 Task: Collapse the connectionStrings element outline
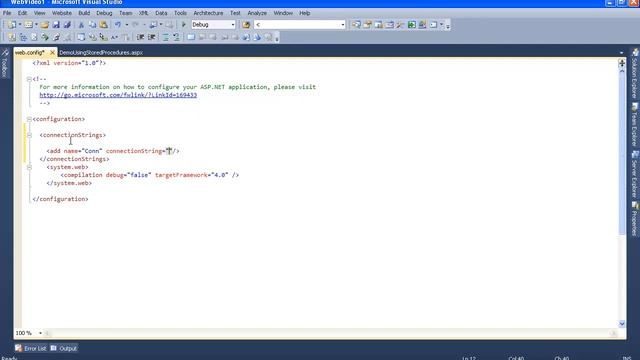[29, 135]
